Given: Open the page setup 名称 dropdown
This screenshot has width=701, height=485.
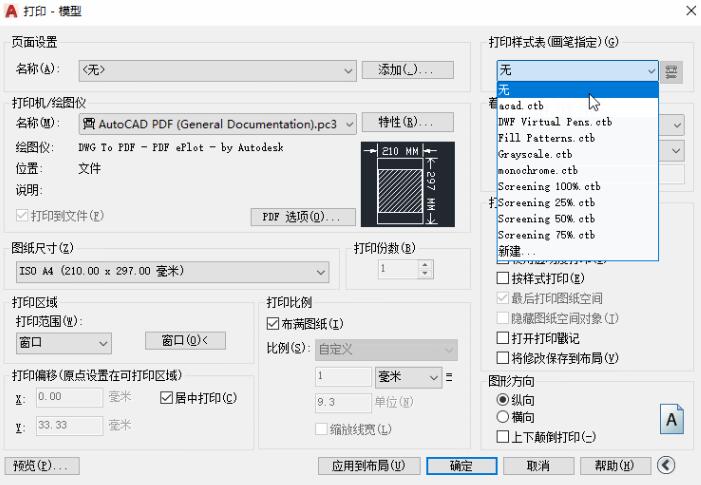Looking at the screenshot, I should [x=217, y=71].
